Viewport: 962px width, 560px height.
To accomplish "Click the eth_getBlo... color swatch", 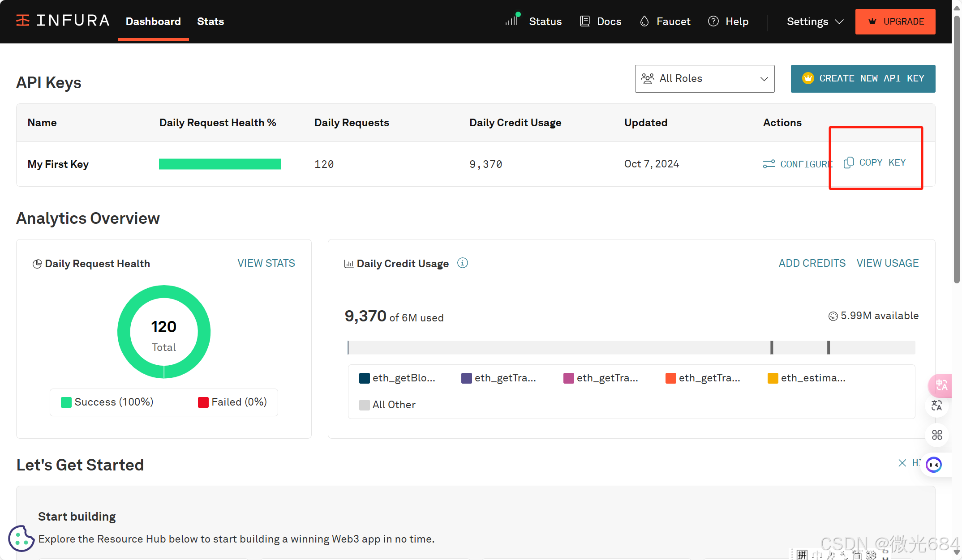I will pyautogui.click(x=365, y=378).
